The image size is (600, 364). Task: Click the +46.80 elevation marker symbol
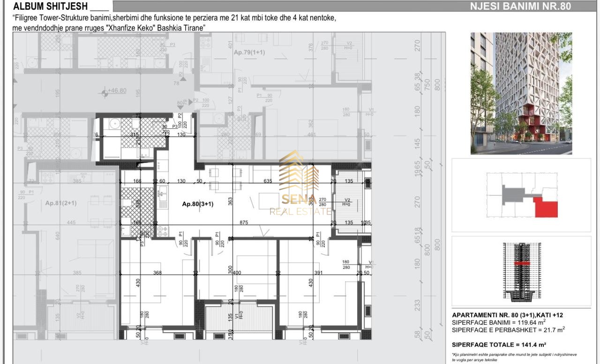[x=105, y=93]
